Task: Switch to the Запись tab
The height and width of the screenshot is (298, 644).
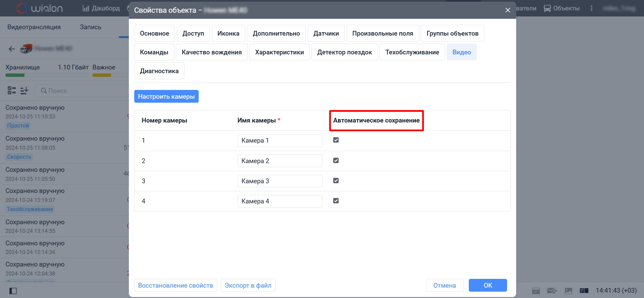Action: 91,27
